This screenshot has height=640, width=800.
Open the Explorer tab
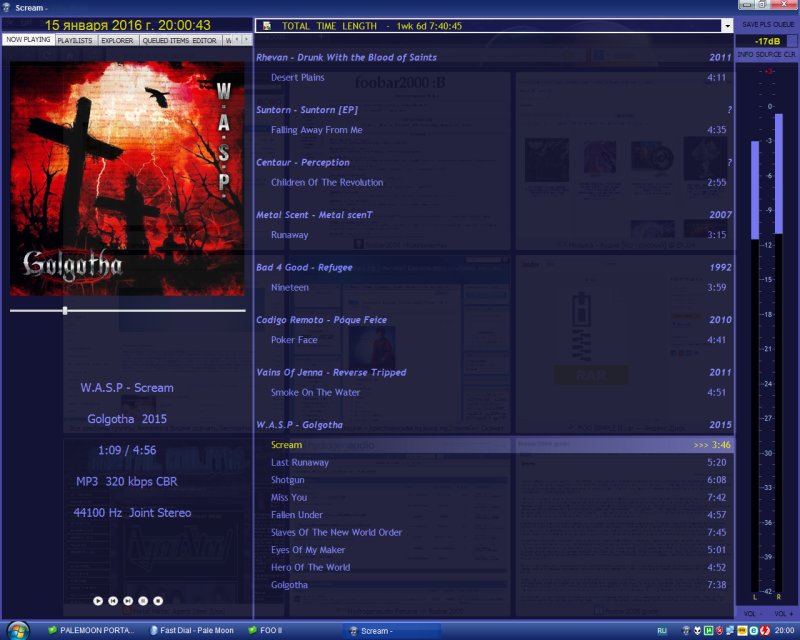[117, 41]
